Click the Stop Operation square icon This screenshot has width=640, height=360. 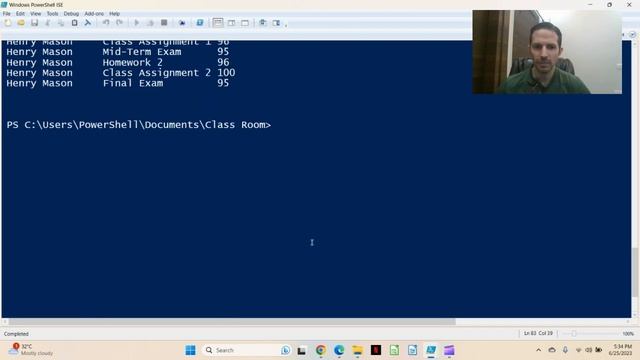(164, 23)
